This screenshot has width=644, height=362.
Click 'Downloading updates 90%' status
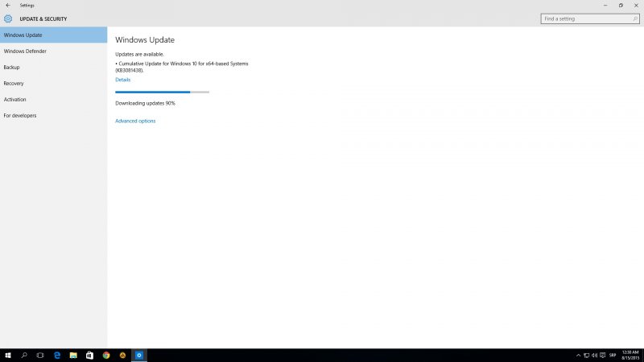click(x=145, y=104)
